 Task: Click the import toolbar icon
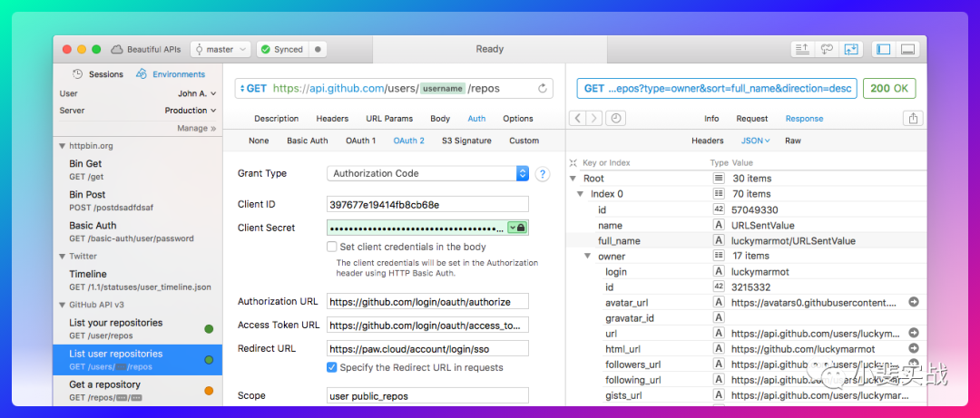point(851,49)
